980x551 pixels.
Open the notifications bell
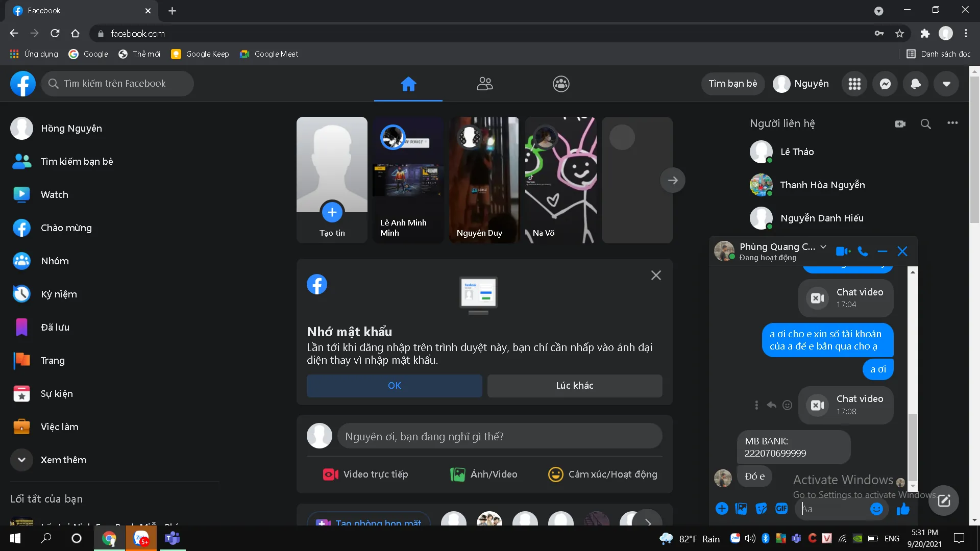[x=916, y=84]
